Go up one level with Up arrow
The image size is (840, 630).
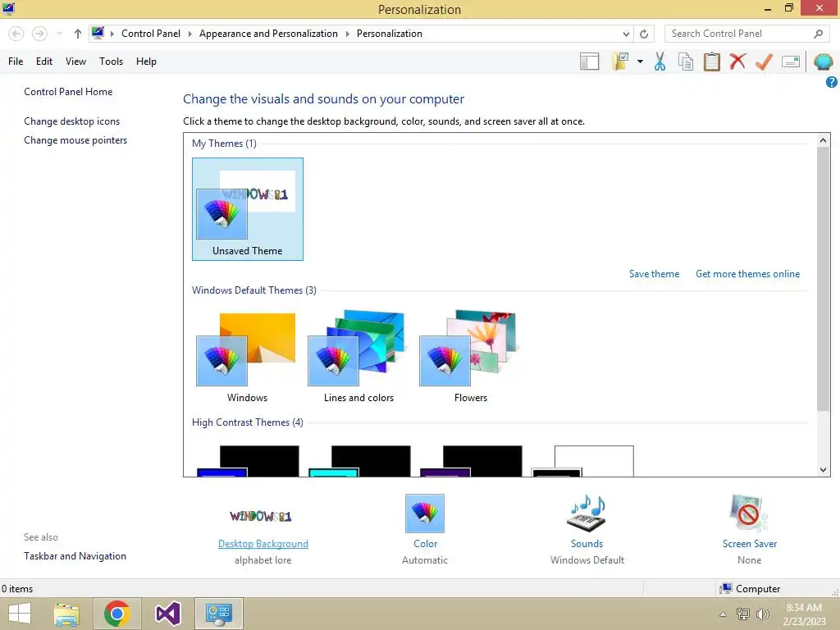[78, 34]
